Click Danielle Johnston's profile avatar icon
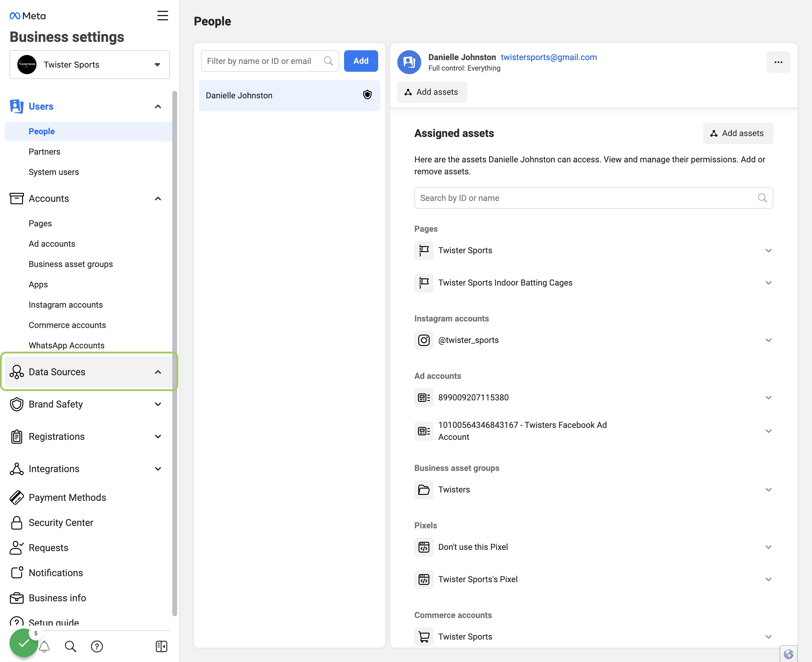 point(409,62)
